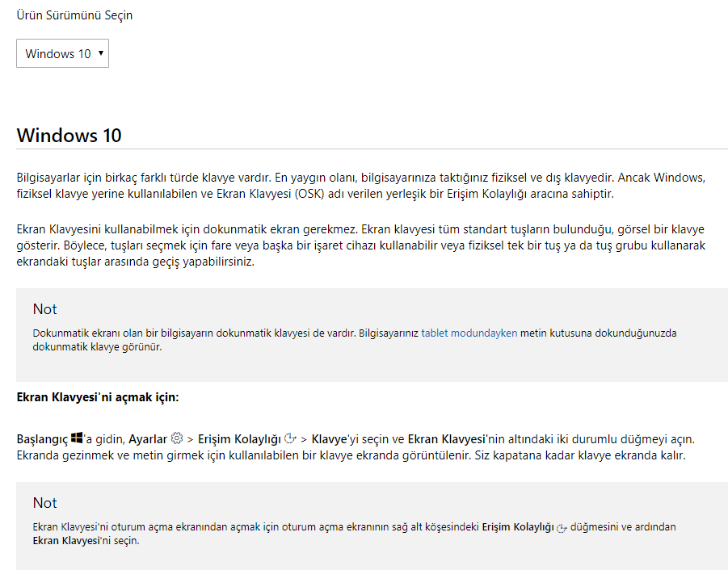Click paragraph starting 'Ekran Klavyesini kullanabilmek için'
The height and width of the screenshot is (570, 728).
click(361, 245)
